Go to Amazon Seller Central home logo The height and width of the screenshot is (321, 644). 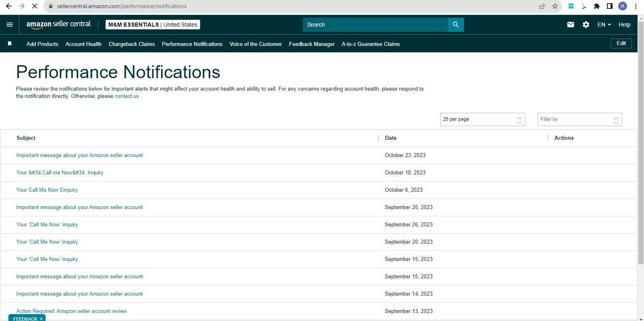pyautogui.click(x=58, y=25)
